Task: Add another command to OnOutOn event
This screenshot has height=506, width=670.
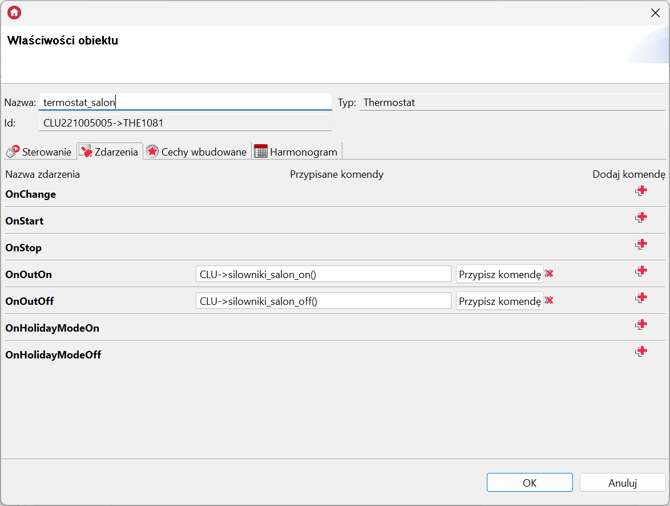Action: click(641, 272)
